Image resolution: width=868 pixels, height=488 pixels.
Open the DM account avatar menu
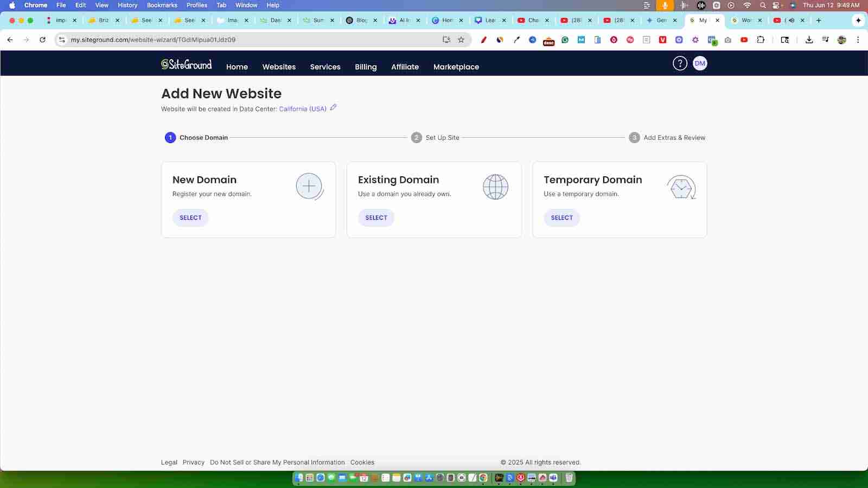[700, 63]
